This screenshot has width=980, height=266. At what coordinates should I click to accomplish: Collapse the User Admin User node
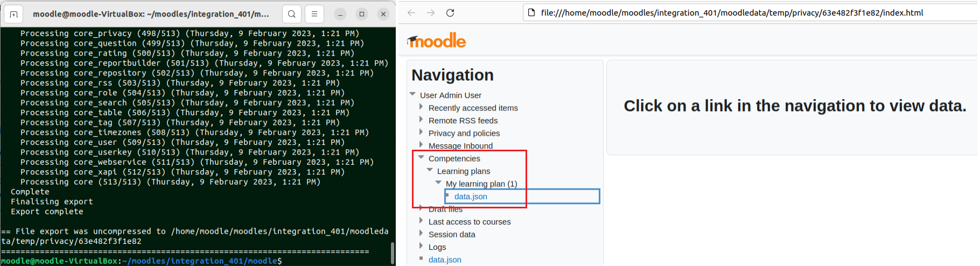(412, 94)
